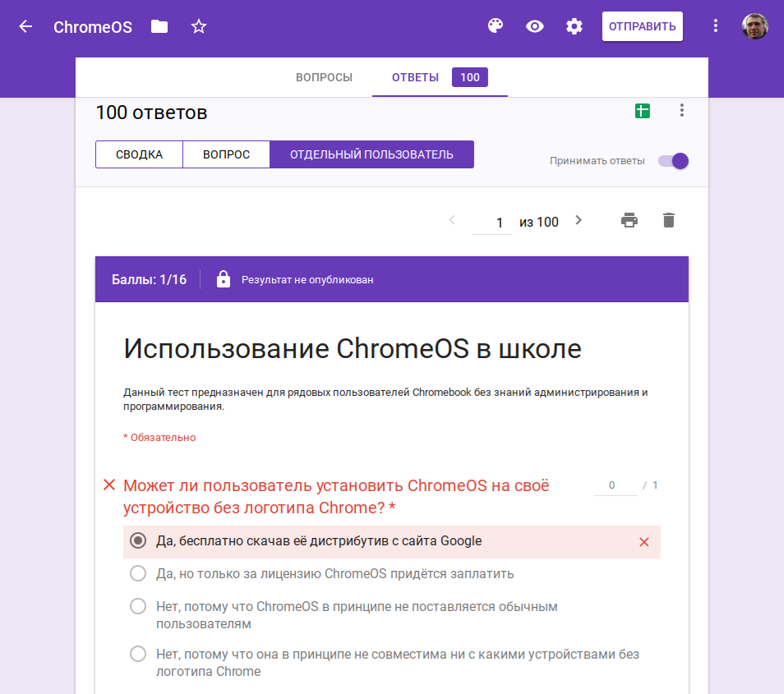This screenshot has width=784, height=694.
Task: Open the theme color palette
Action: 495,25
